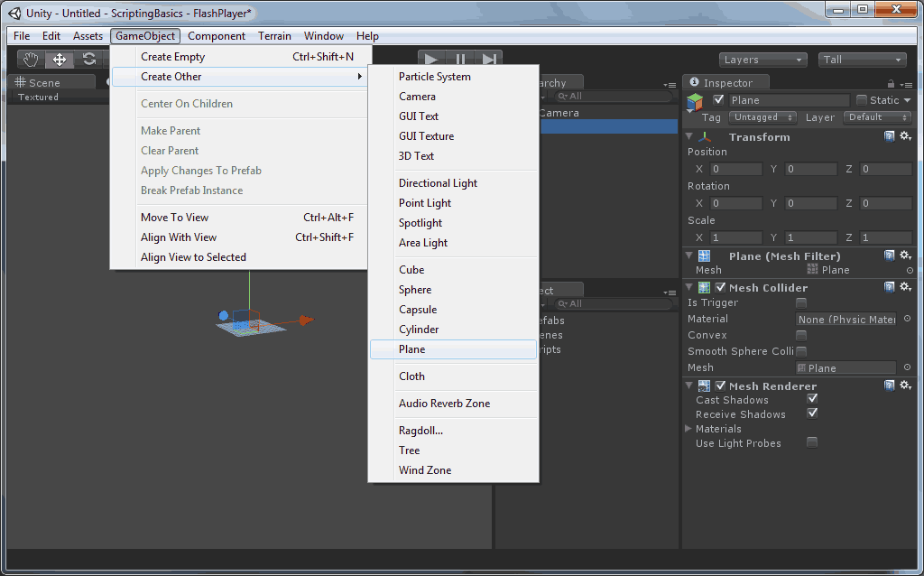
Task: Choose Cube from the submenu
Action: tap(453, 269)
